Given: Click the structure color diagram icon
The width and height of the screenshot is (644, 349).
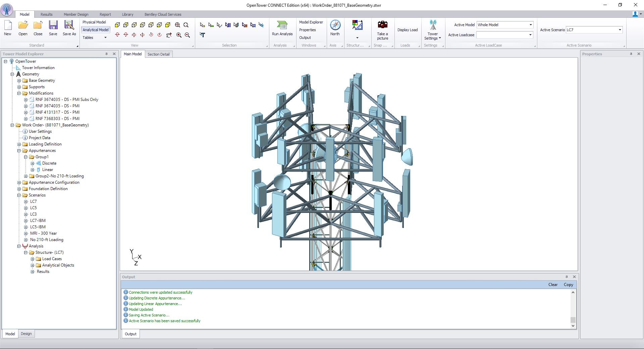Looking at the screenshot, I should coord(357,25).
